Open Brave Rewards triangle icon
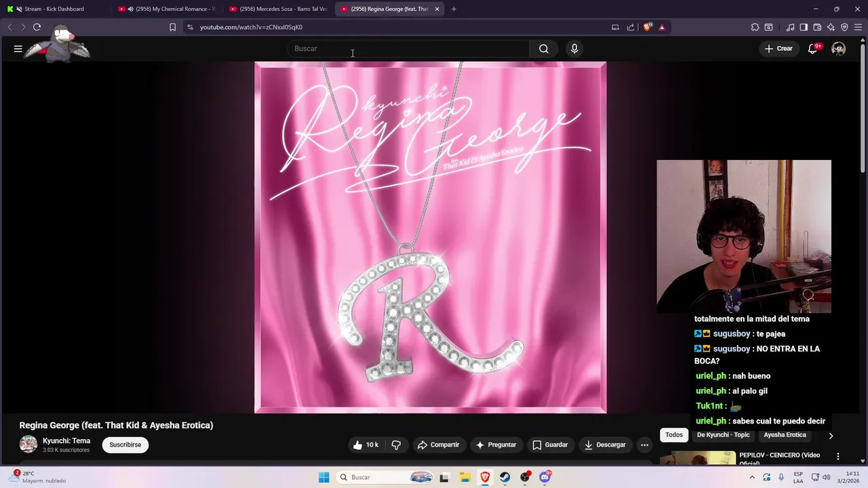The image size is (868, 488). (662, 27)
